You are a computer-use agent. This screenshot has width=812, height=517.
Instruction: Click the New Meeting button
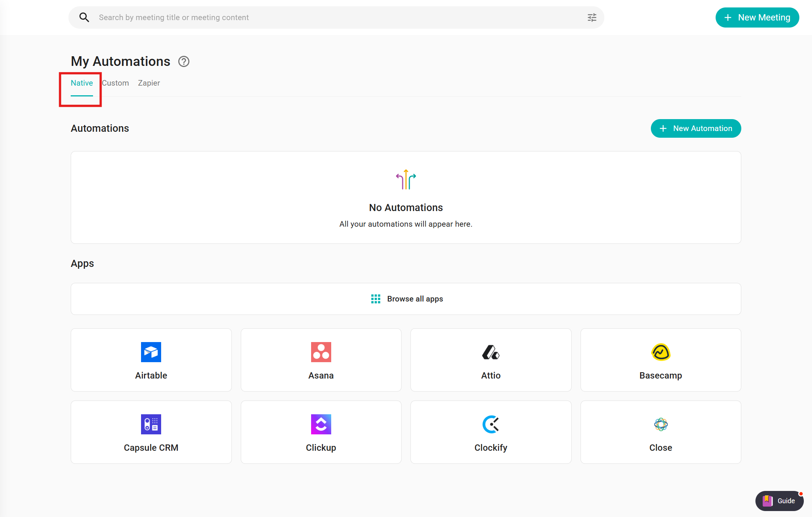tap(757, 17)
